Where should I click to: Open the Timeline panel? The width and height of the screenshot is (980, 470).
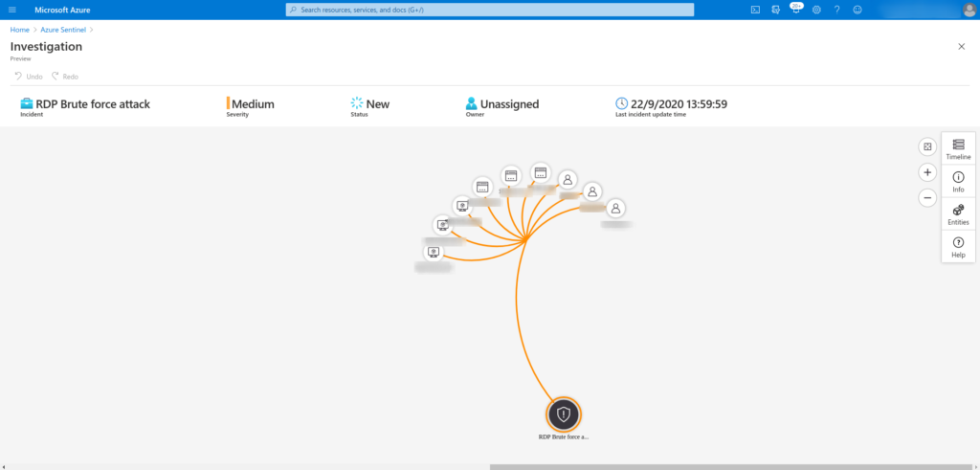[x=958, y=149]
